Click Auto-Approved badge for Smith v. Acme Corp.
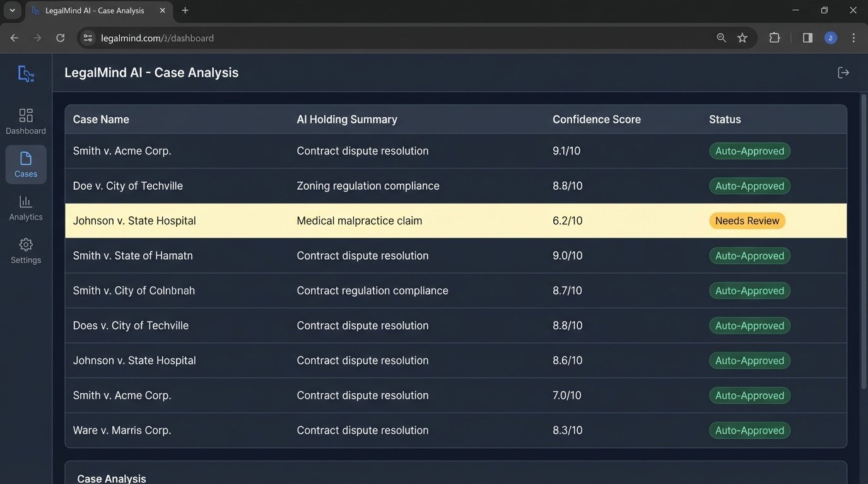This screenshot has height=484, width=868. pyautogui.click(x=749, y=151)
